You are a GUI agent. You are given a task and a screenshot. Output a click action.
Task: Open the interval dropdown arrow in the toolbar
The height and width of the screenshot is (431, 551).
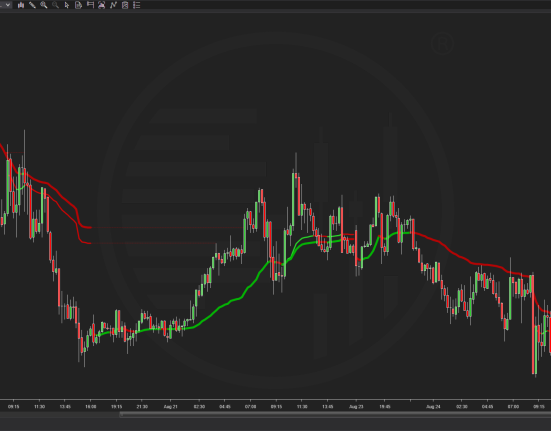click(x=7, y=5)
